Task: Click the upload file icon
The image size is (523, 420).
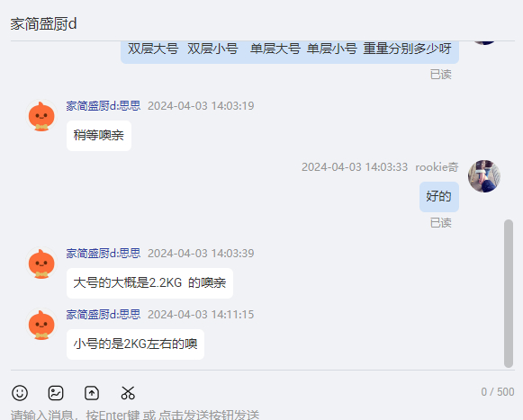Action: pos(92,393)
